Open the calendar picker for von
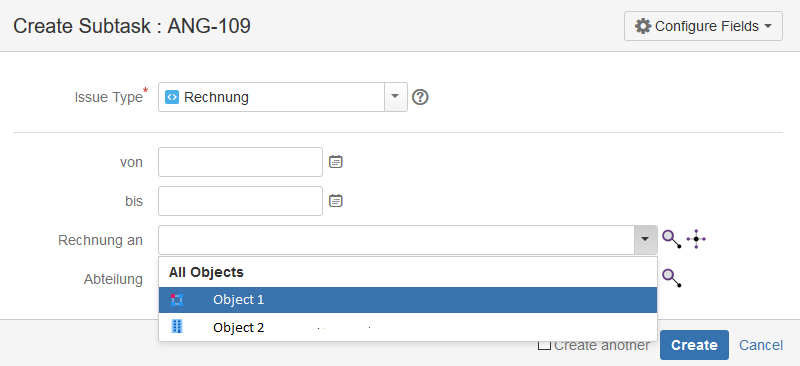The height and width of the screenshot is (366, 800). pos(335,162)
